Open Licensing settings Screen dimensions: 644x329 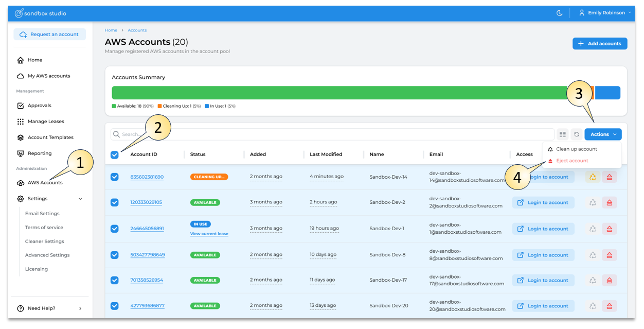pyautogui.click(x=37, y=269)
